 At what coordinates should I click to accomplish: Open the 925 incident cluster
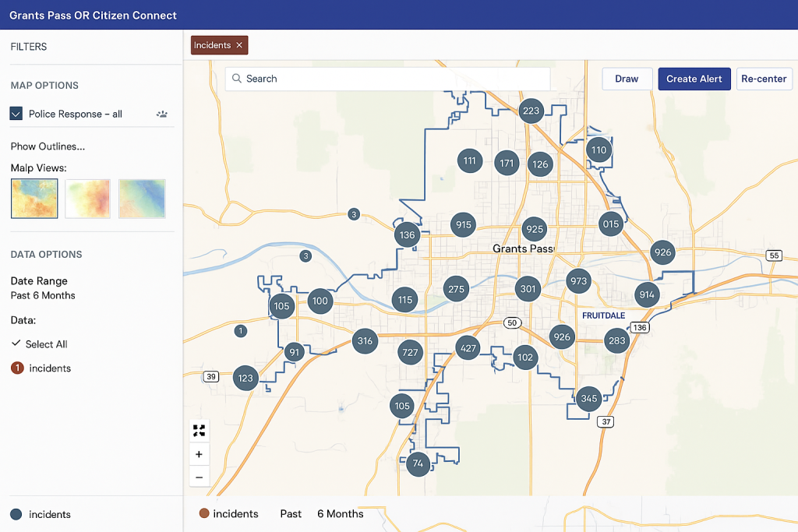pyautogui.click(x=535, y=229)
